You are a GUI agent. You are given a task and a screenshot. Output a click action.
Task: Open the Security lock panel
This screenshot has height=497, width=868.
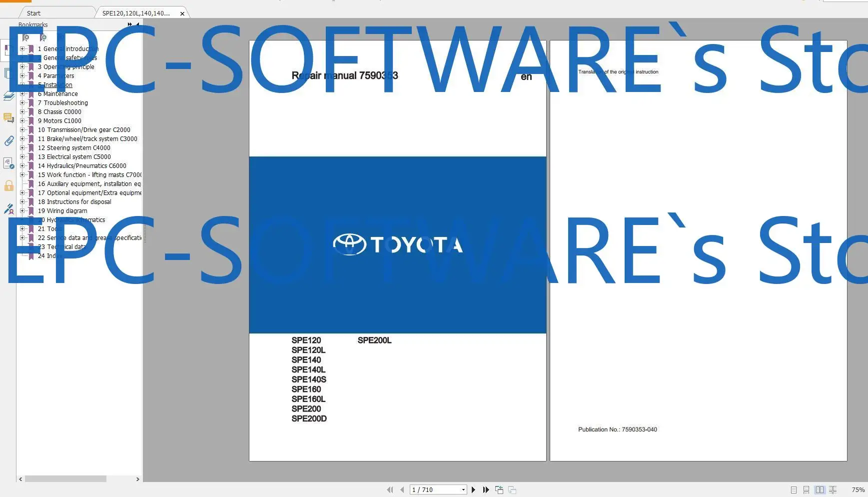coord(8,186)
